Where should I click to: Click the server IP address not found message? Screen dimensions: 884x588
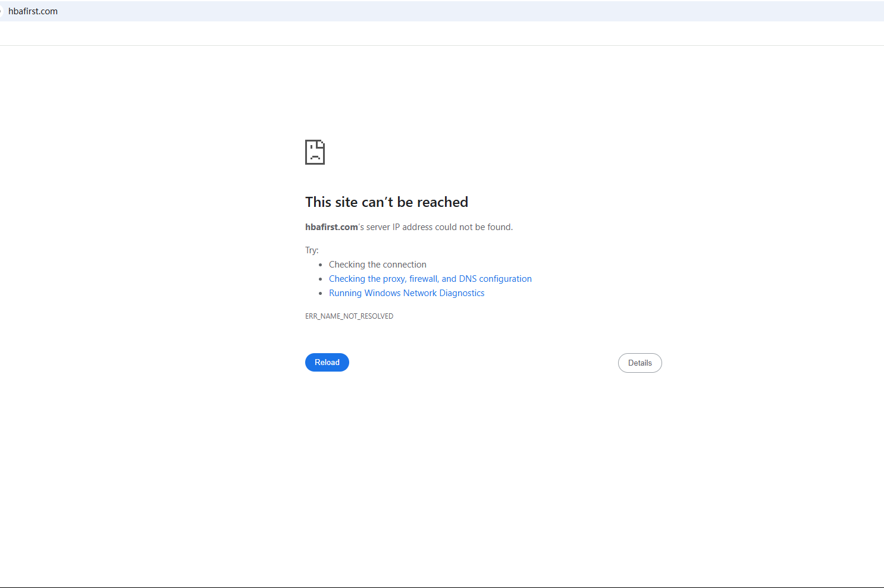(x=409, y=227)
